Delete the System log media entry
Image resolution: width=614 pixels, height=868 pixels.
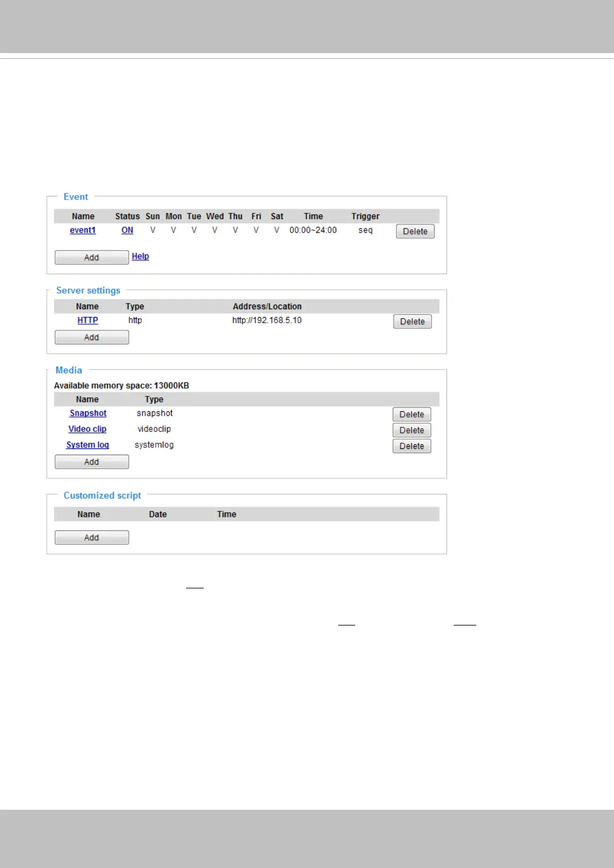tap(412, 446)
